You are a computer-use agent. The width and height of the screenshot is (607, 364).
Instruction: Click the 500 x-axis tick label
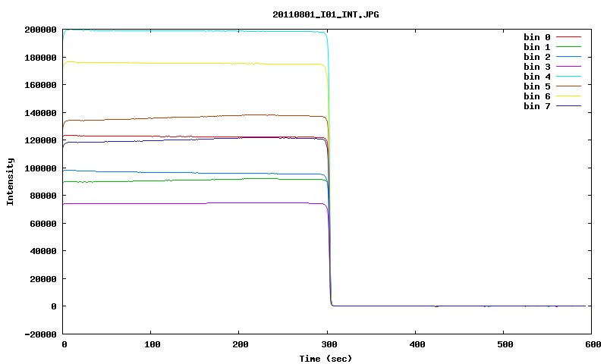coord(505,344)
